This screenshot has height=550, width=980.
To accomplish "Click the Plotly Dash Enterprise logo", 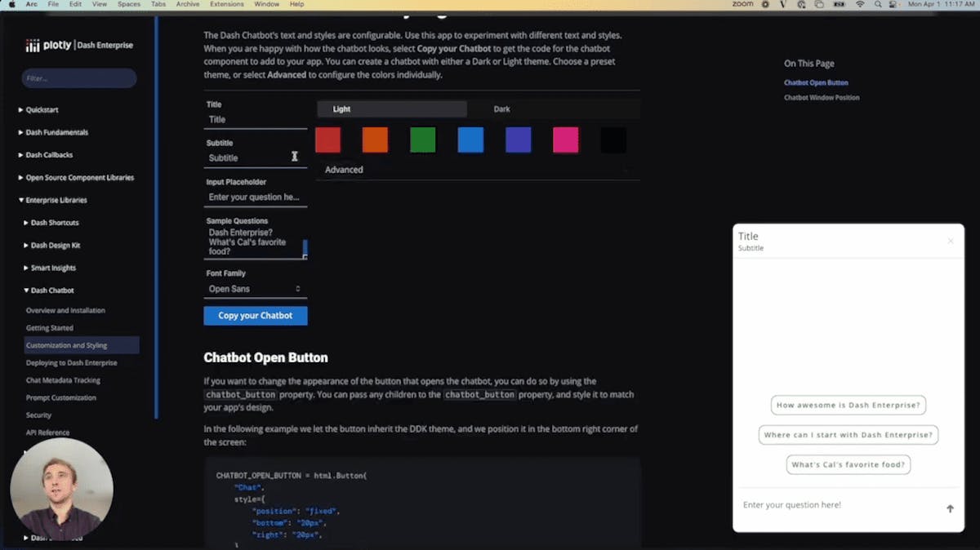I will pos(78,45).
